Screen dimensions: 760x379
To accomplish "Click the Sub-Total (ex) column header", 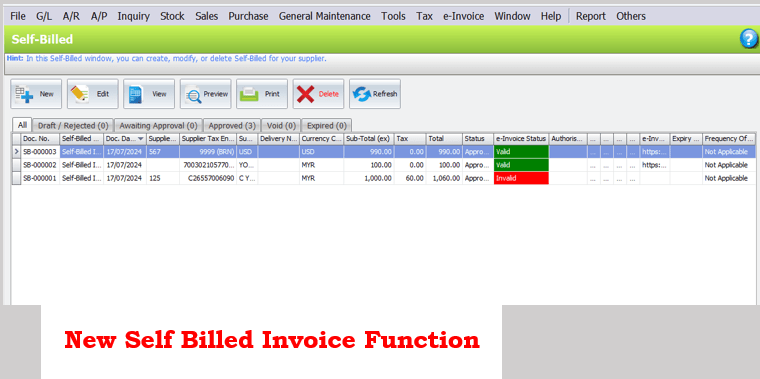I will 369,139.
